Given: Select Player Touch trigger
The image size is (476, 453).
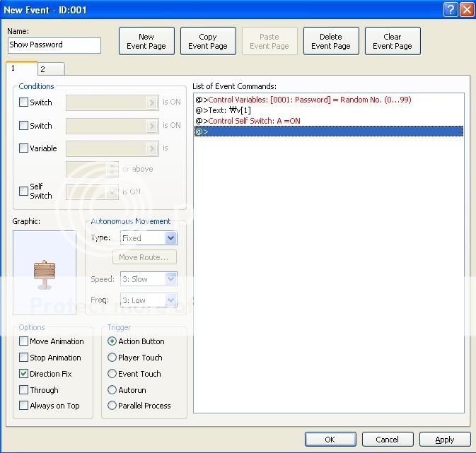Looking at the screenshot, I should tap(112, 358).
